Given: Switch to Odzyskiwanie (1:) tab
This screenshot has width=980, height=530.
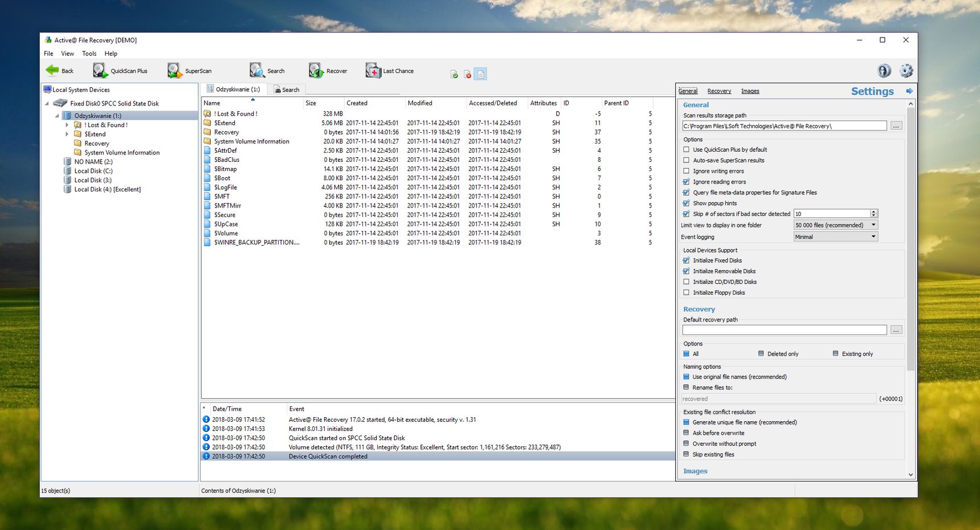Looking at the screenshot, I should pyautogui.click(x=233, y=89).
